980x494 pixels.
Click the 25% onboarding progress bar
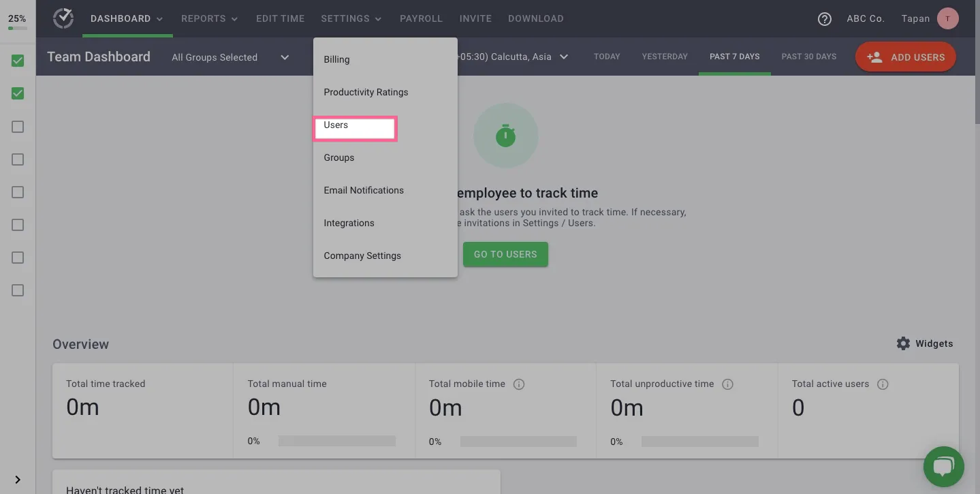click(x=18, y=28)
